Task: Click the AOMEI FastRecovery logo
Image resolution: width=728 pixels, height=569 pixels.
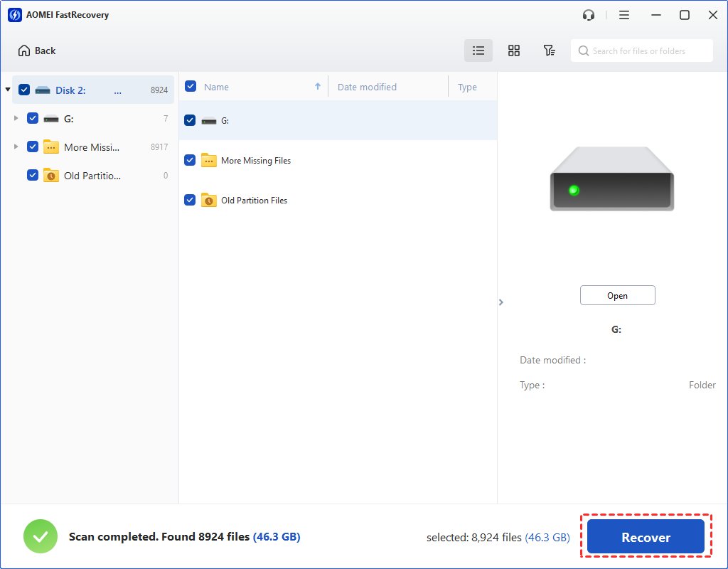Action: click(x=14, y=14)
